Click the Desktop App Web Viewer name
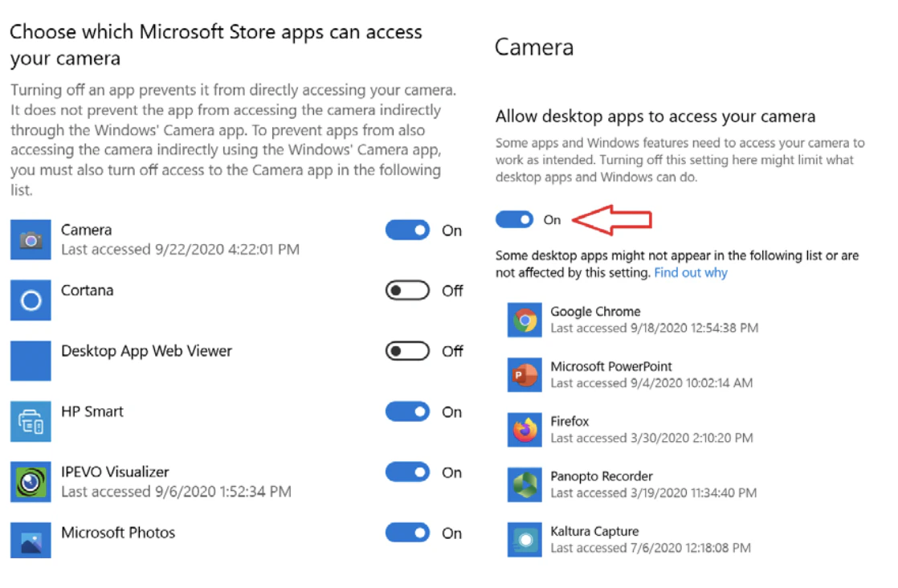The image size is (898, 588). [x=147, y=351]
